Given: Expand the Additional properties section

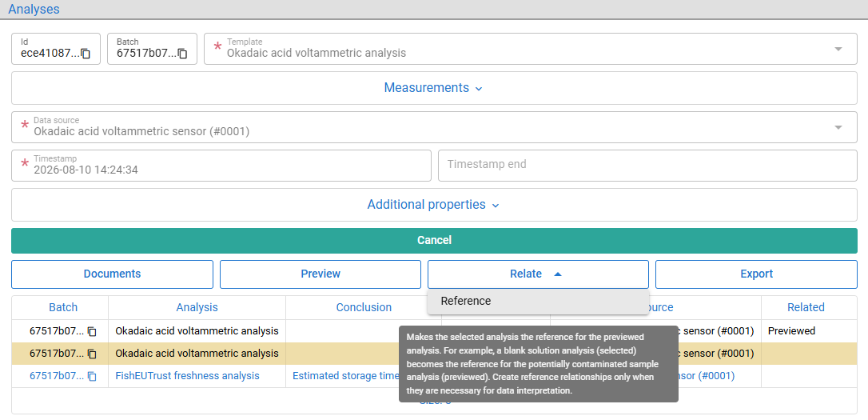Looking at the screenshot, I should click(434, 205).
